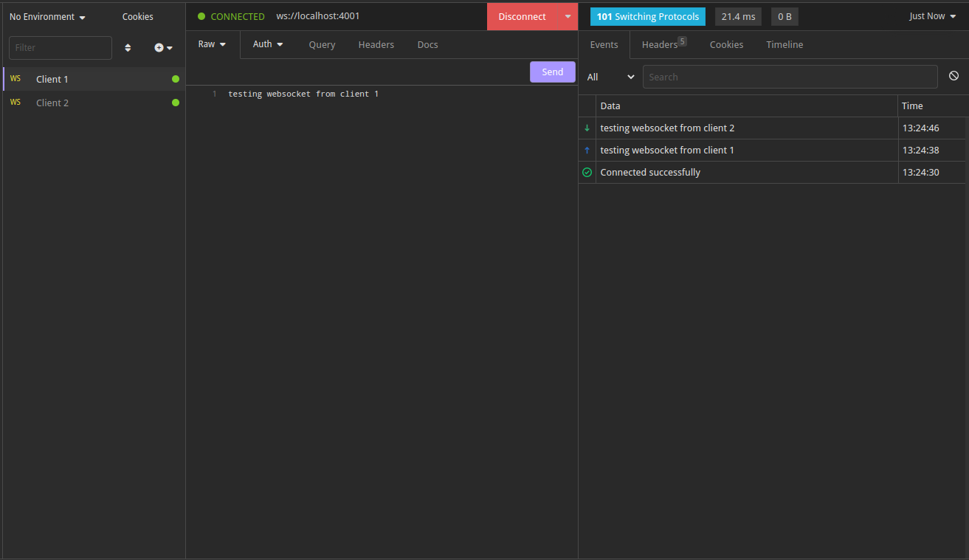This screenshot has width=969, height=560.
Task: Expand the All events filter dropdown
Action: pos(610,76)
